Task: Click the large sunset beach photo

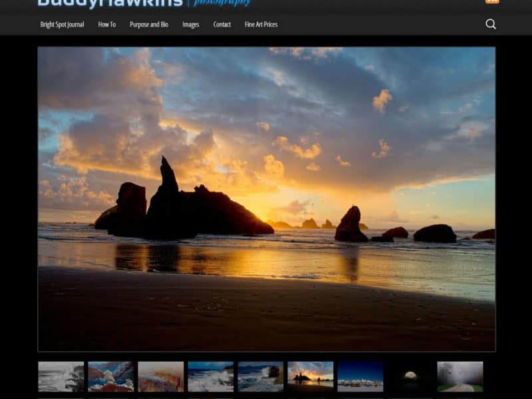Action: point(266,198)
